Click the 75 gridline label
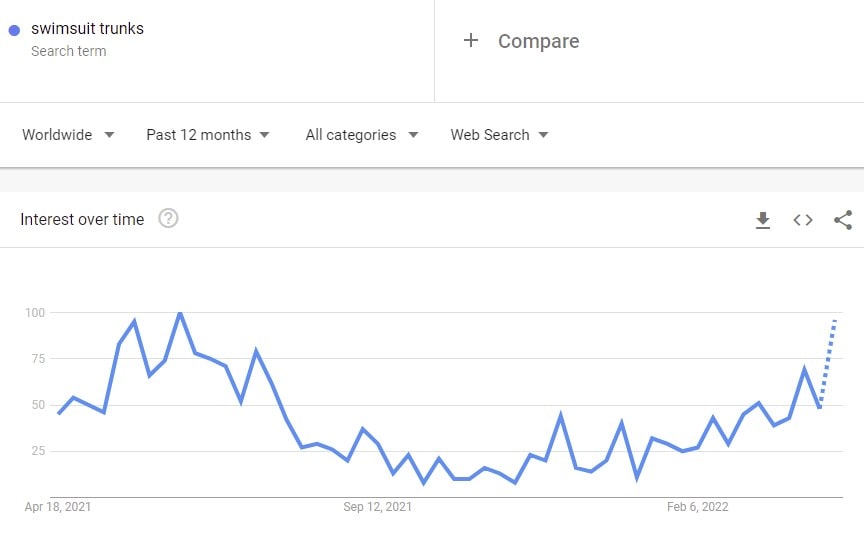 point(38,359)
